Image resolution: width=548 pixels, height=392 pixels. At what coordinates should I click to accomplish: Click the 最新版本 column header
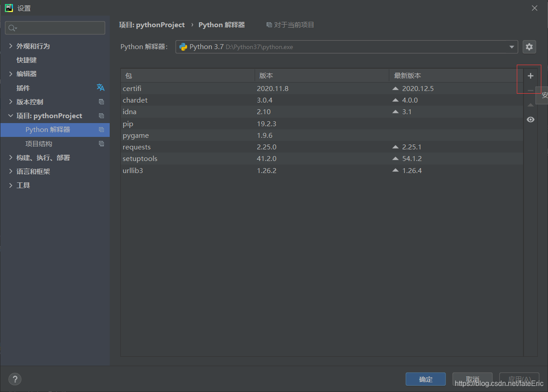pos(456,75)
